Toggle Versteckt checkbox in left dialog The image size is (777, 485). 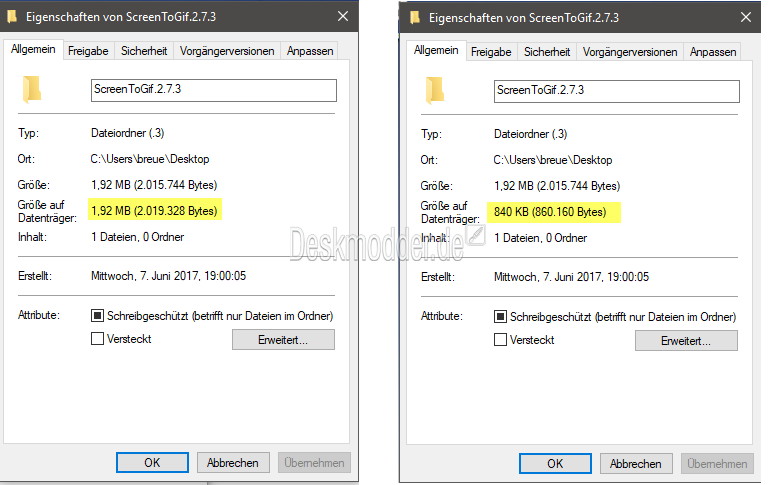(98, 339)
